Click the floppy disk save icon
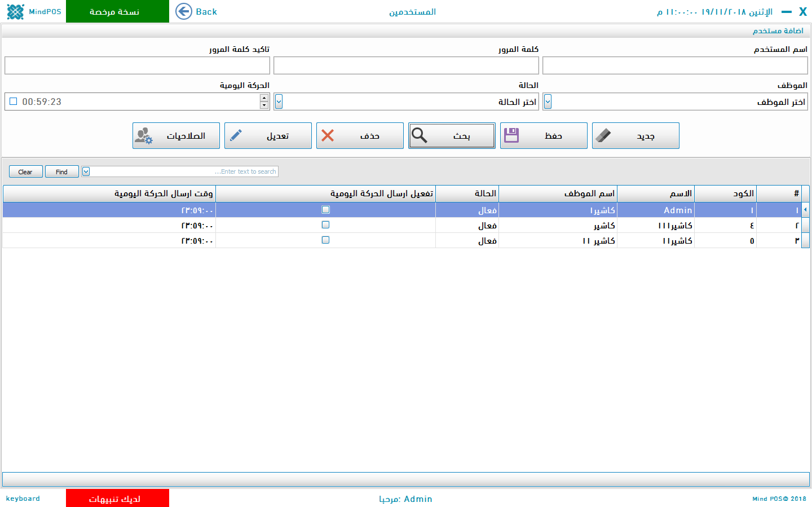This screenshot has width=812, height=507. point(511,136)
